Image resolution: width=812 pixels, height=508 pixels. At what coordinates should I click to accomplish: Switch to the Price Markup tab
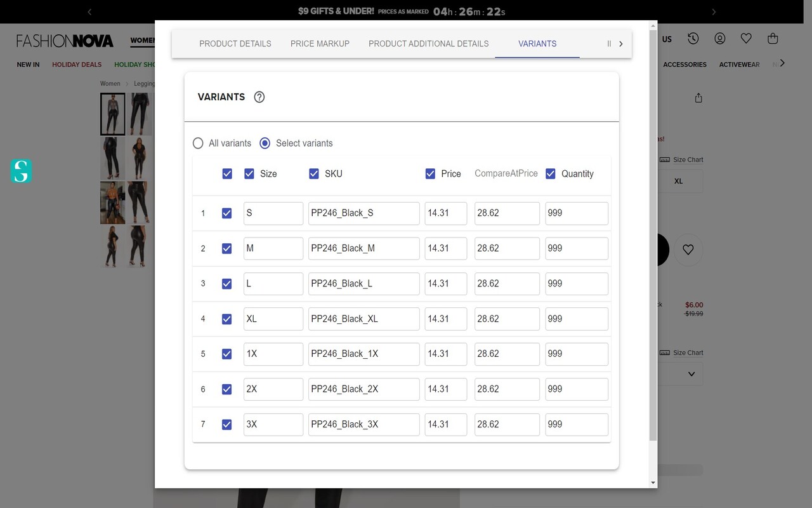coord(320,44)
